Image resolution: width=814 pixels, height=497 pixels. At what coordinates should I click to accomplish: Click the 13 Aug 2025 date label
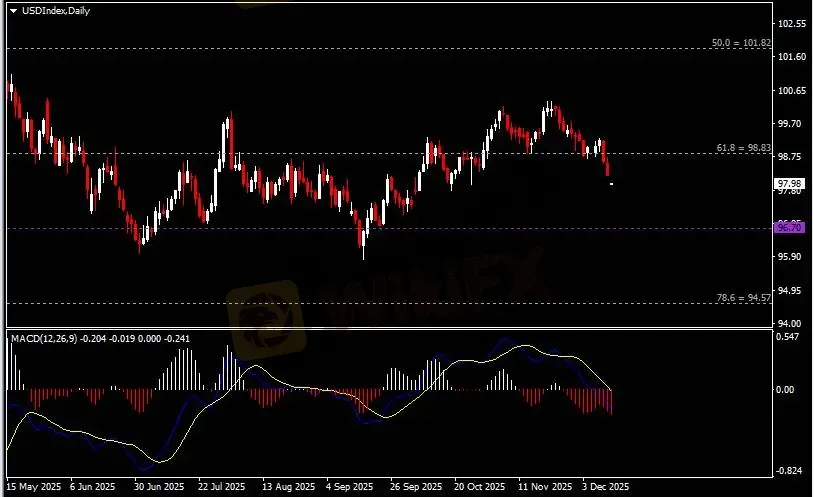click(x=289, y=487)
